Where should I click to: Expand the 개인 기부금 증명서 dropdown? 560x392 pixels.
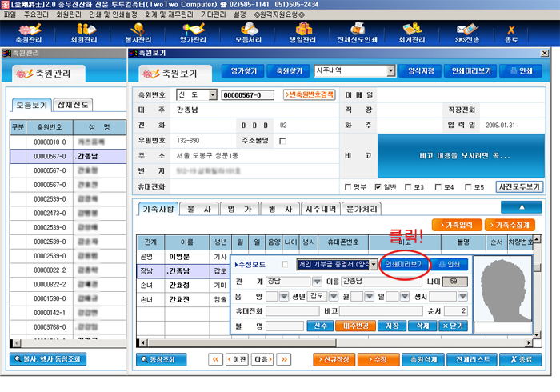(x=374, y=265)
